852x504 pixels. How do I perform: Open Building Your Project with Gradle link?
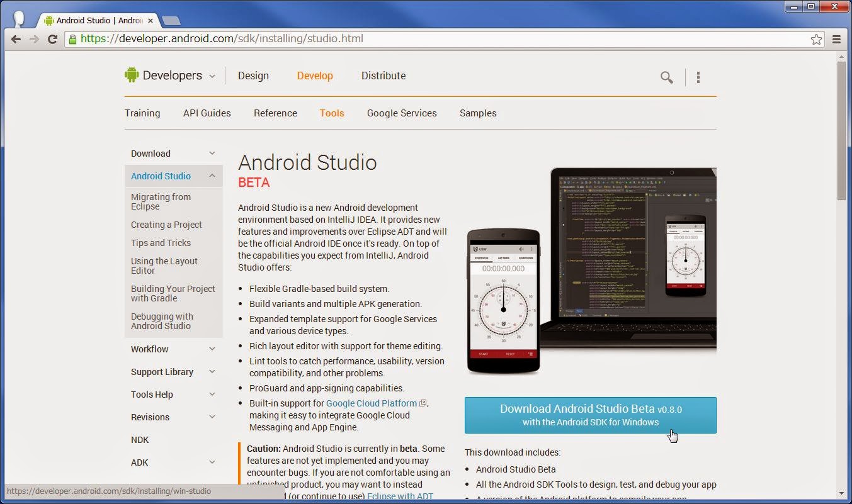[x=173, y=293]
